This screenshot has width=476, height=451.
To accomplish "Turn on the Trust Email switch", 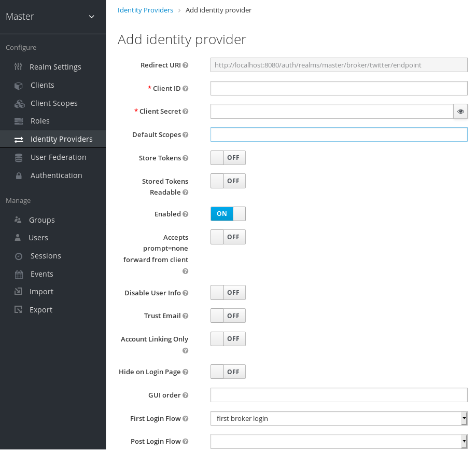I will click(x=228, y=316).
